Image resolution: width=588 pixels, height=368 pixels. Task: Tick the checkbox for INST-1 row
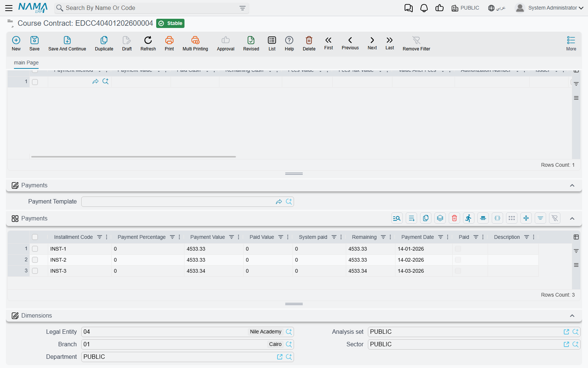(35, 249)
